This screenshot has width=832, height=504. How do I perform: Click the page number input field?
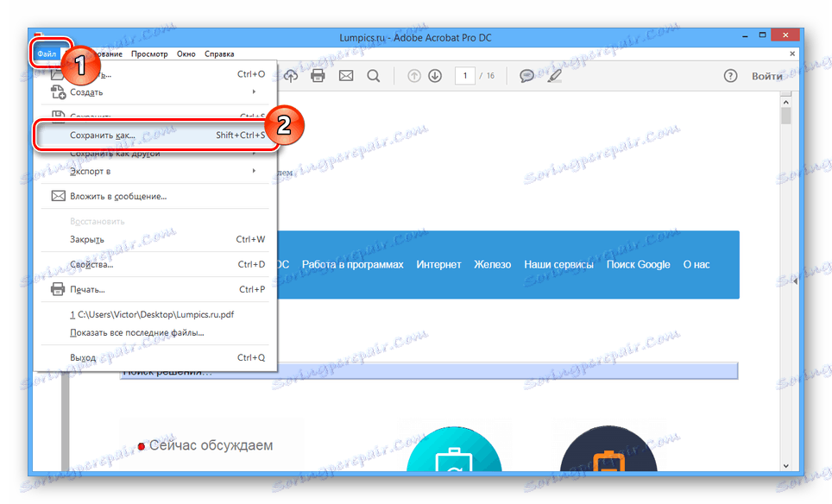(467, 76)
